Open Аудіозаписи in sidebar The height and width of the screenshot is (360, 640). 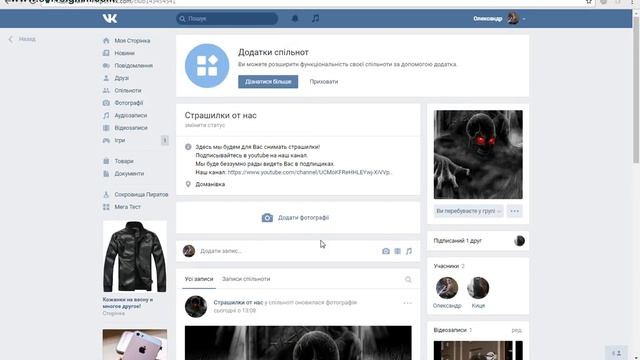click(131, 116)
